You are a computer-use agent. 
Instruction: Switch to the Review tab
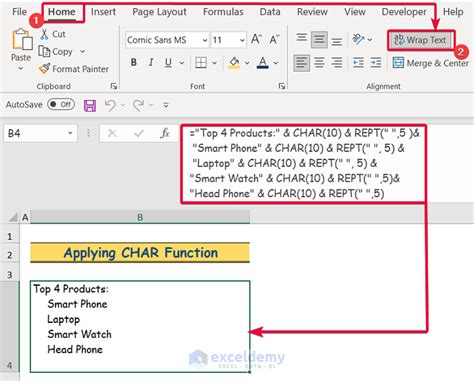(x=312, y=12)
